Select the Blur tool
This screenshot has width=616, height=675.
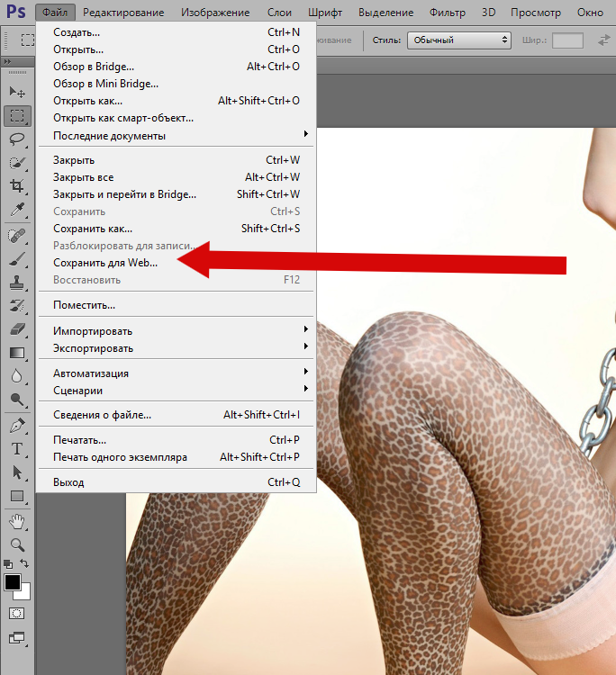pyautogui.click(x=17, y=376)
